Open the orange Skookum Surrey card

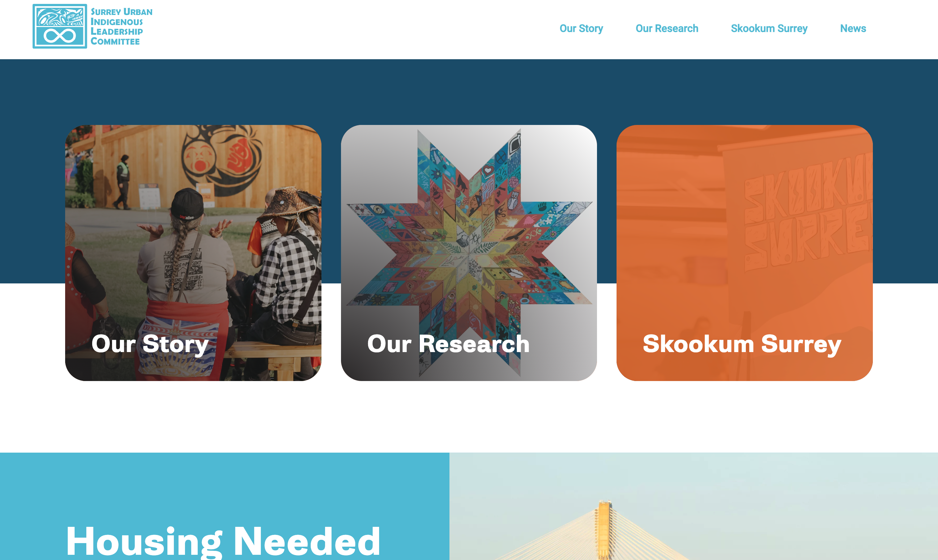[744, 253]
